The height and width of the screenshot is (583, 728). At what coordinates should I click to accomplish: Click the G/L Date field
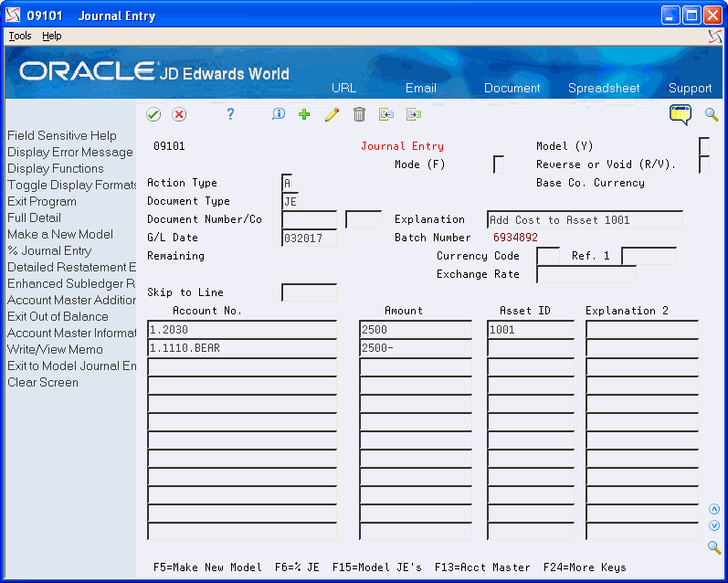(x=309, y=238)
